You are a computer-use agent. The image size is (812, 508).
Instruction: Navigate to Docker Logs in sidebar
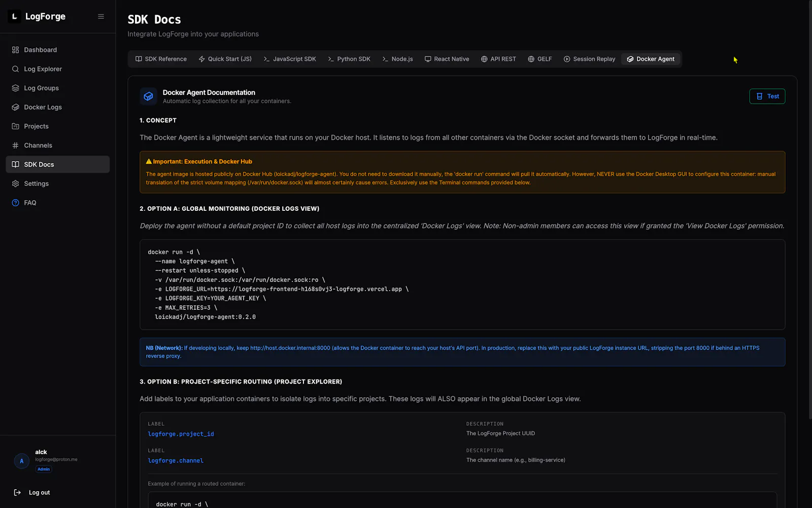(57, 107)
